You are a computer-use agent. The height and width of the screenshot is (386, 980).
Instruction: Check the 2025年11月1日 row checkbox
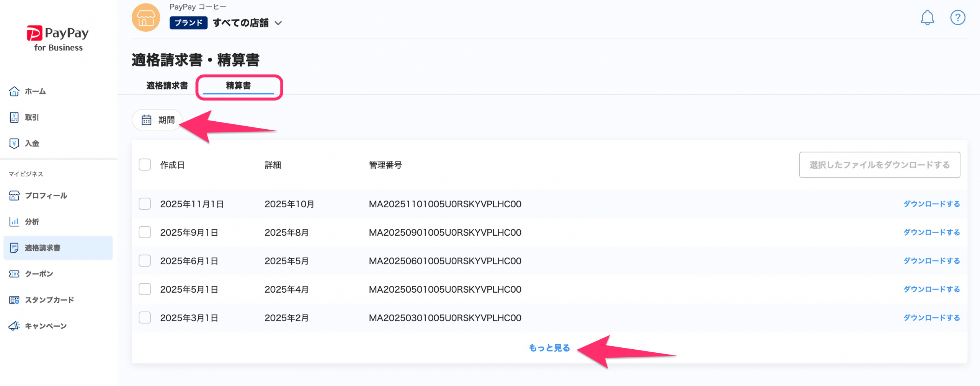click(x=145, y=204)
